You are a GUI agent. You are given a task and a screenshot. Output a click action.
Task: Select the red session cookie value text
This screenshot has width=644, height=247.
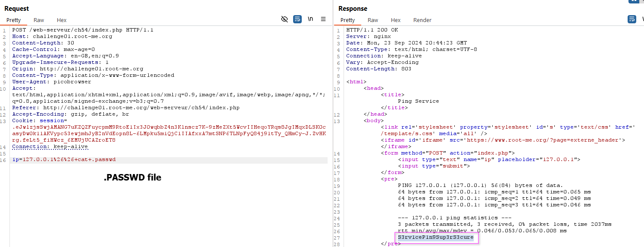coord(169,133)
